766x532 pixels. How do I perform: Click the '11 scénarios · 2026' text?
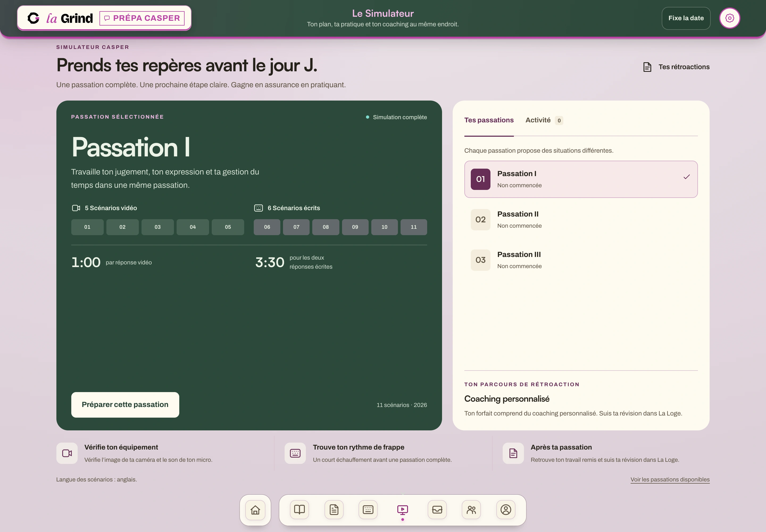click(402, 405)
